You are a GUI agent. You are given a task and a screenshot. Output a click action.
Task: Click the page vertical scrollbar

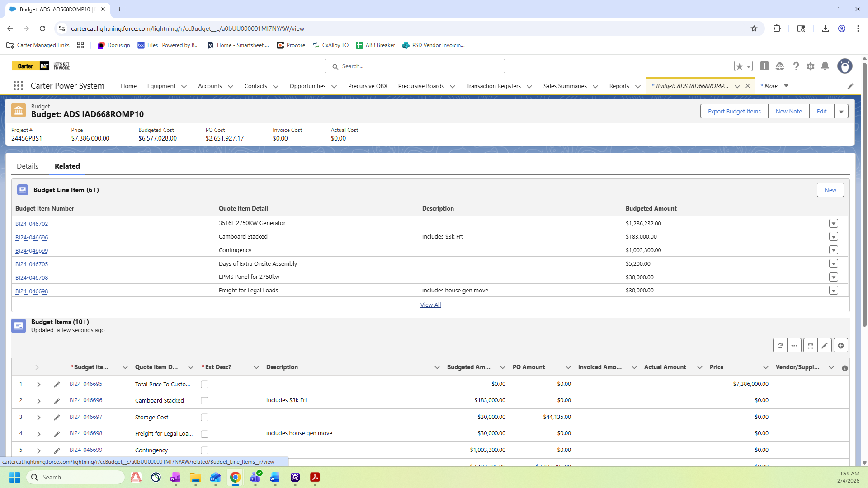coord(864,194)
